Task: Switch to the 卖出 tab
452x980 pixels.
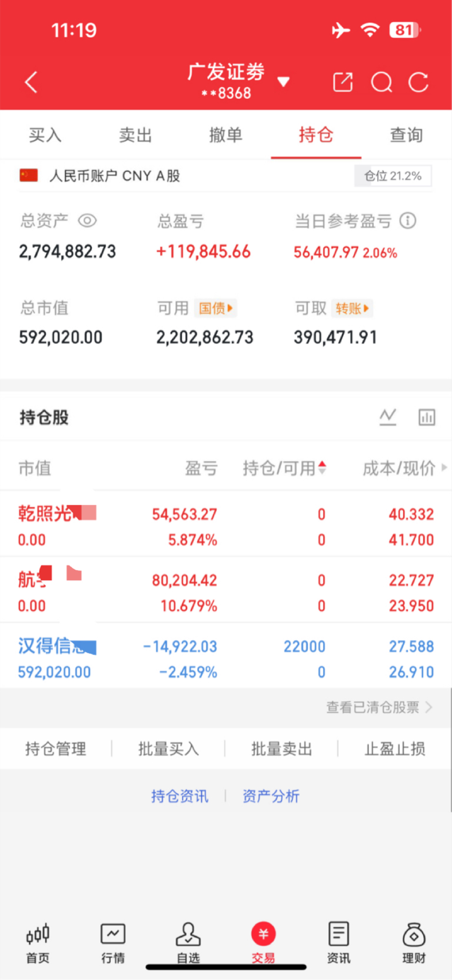Action: 135,135
